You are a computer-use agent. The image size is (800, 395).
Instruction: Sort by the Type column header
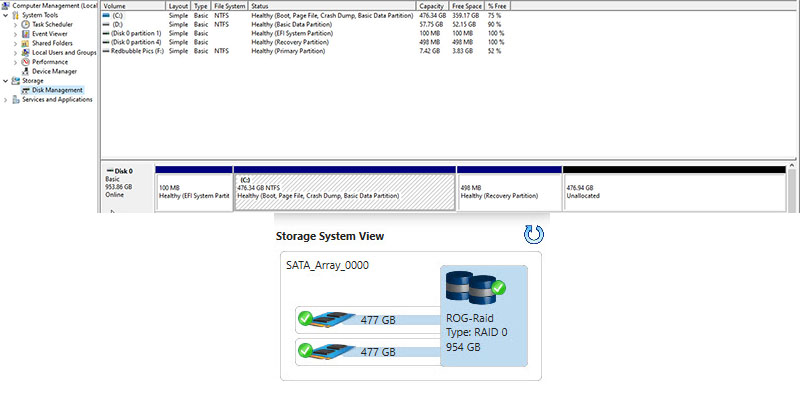tap(201, 6)
